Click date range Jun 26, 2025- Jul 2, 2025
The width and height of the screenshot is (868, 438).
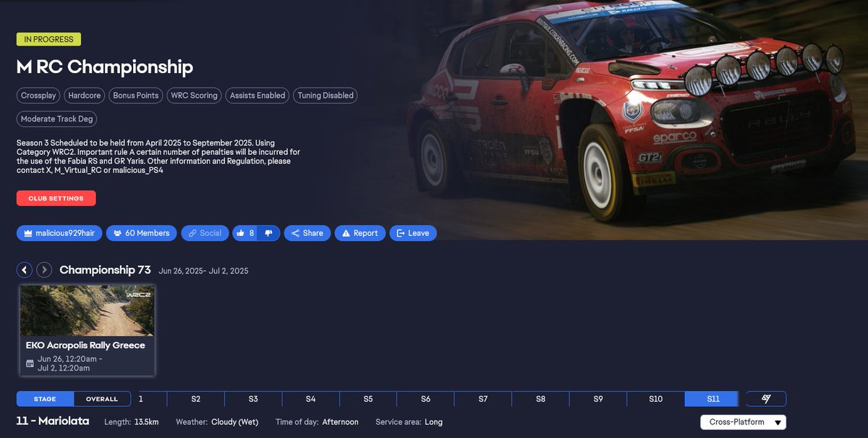point(203,271)
